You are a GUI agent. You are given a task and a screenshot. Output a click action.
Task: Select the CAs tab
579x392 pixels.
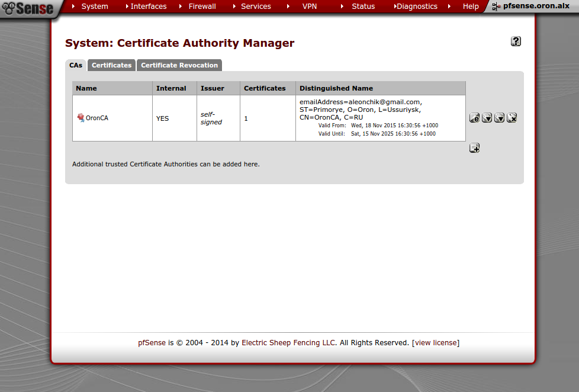(76, 65)
